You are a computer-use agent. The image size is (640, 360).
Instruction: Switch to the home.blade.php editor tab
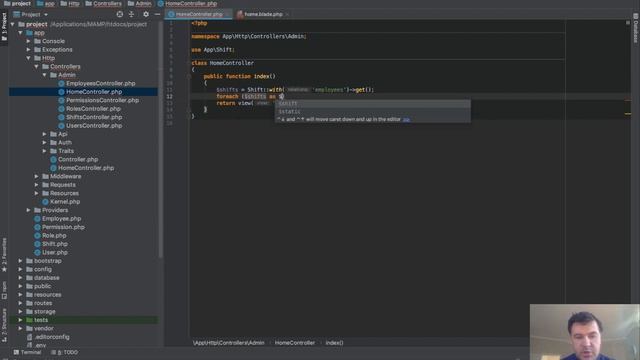263,14
